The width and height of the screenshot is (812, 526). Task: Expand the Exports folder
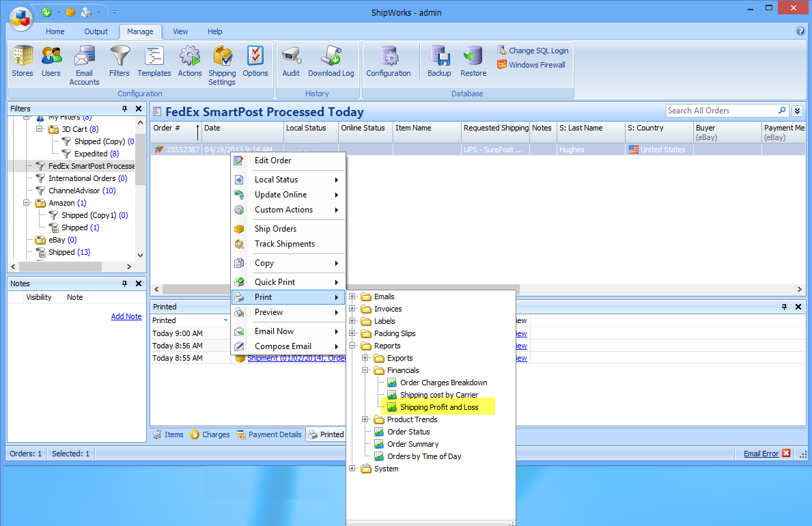(365, 358)
